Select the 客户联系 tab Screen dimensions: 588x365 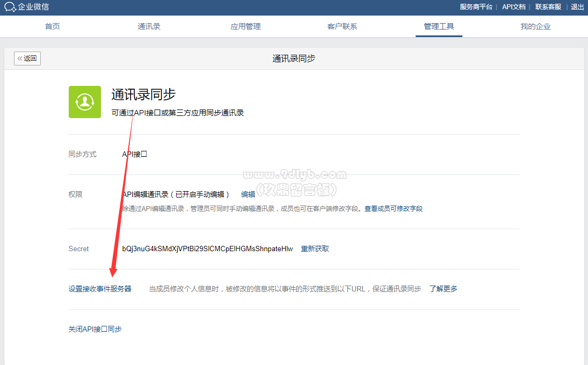(x=342, y=26)
